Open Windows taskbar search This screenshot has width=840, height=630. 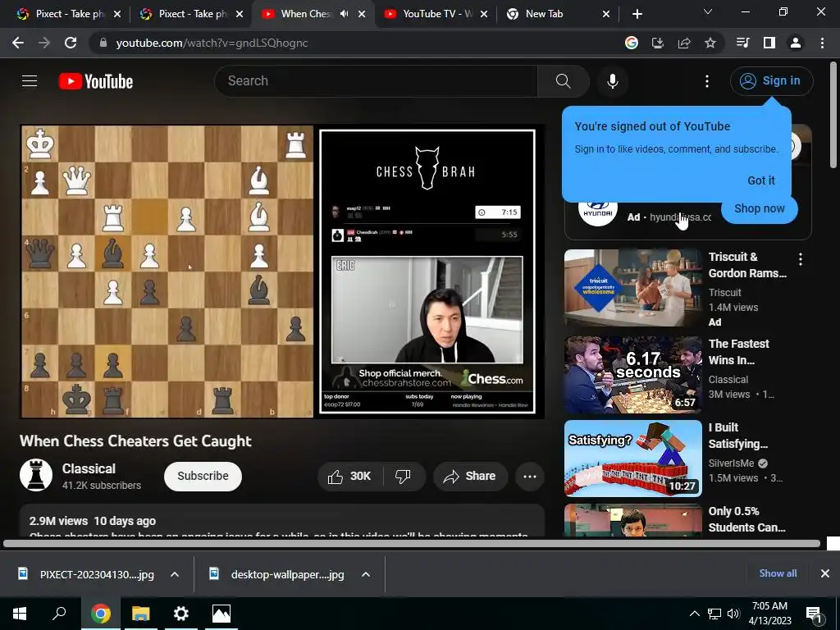59,614
